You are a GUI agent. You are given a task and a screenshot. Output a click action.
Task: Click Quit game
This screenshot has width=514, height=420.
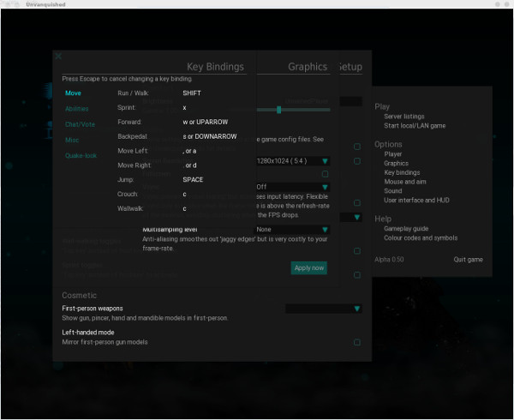pos(468,259)
